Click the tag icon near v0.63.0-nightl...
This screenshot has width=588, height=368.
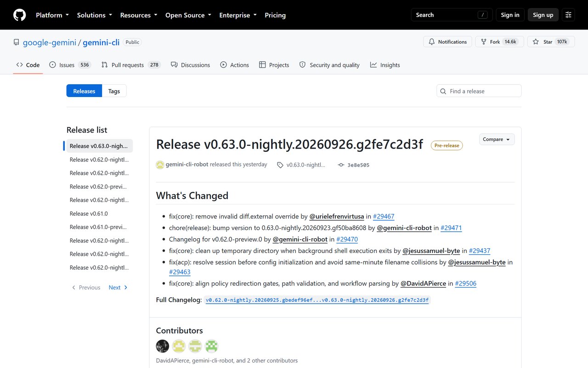click(280, 165)
